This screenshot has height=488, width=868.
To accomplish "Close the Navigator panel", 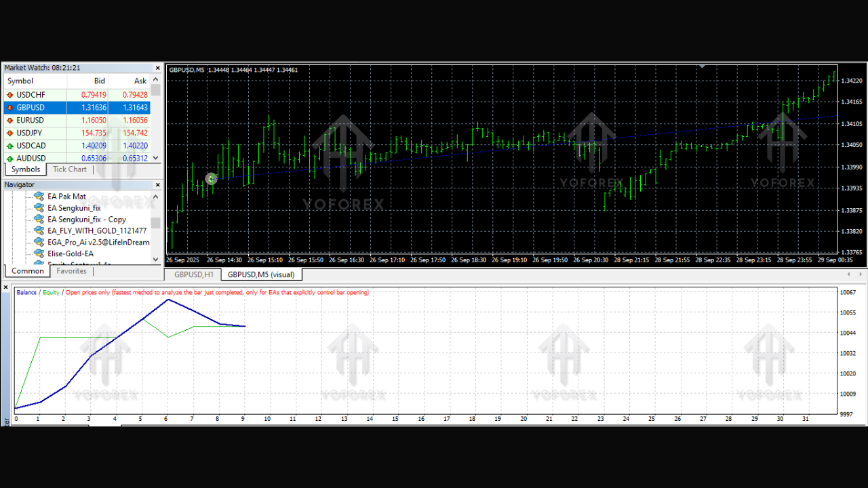I will 157,185.
